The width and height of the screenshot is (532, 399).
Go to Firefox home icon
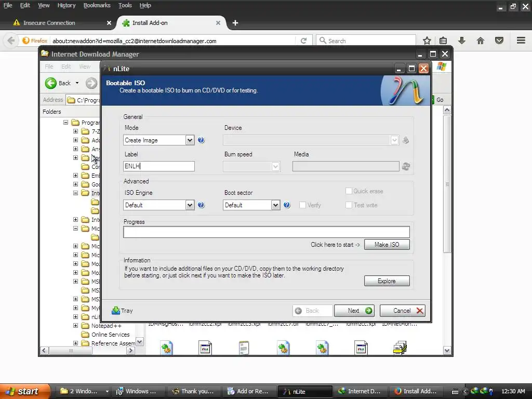(481, 41)
